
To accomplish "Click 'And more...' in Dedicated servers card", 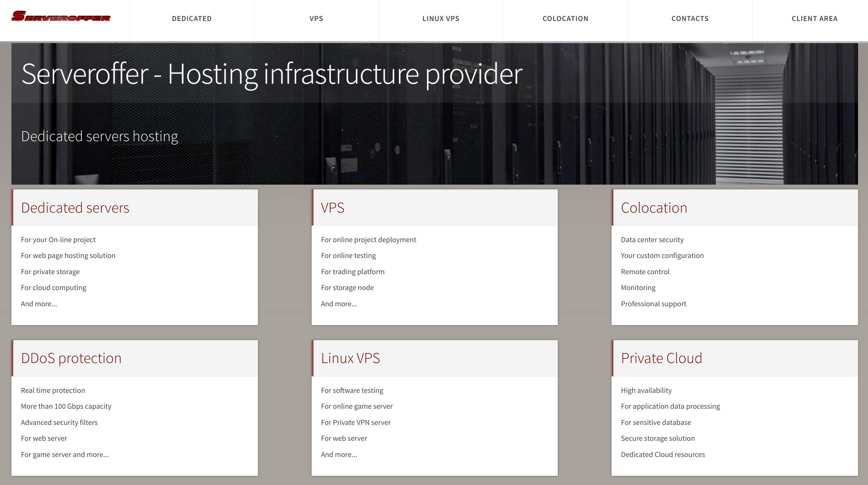I will pyautogui.click(x=39, y=304).
